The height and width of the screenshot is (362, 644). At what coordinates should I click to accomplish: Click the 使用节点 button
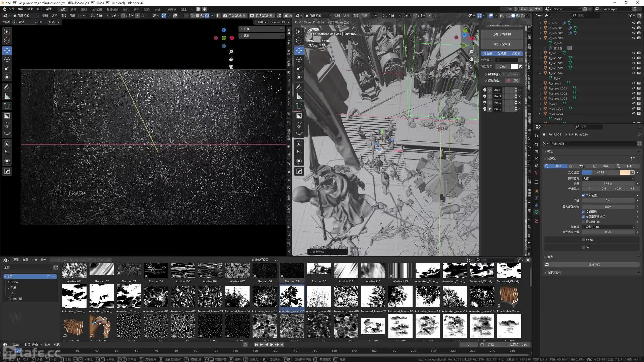594,264
